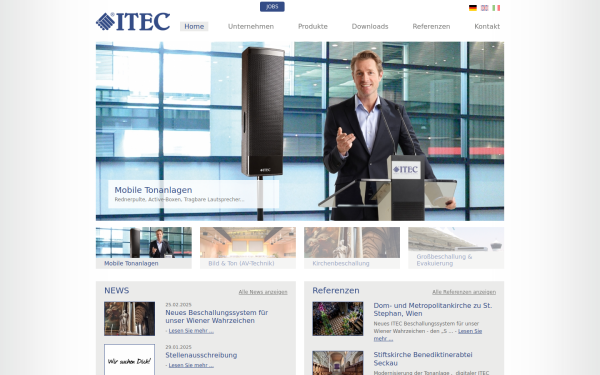This screenshot has height=375, width=600.
Task: Open the Referenzen menu item
Action: click(x=431, y=26)
